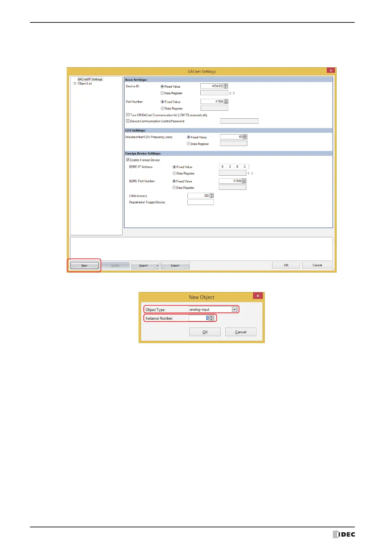Click Cancel in BACnet Settings dialog
The image size is (392, 555).
[x=318, y=265]
